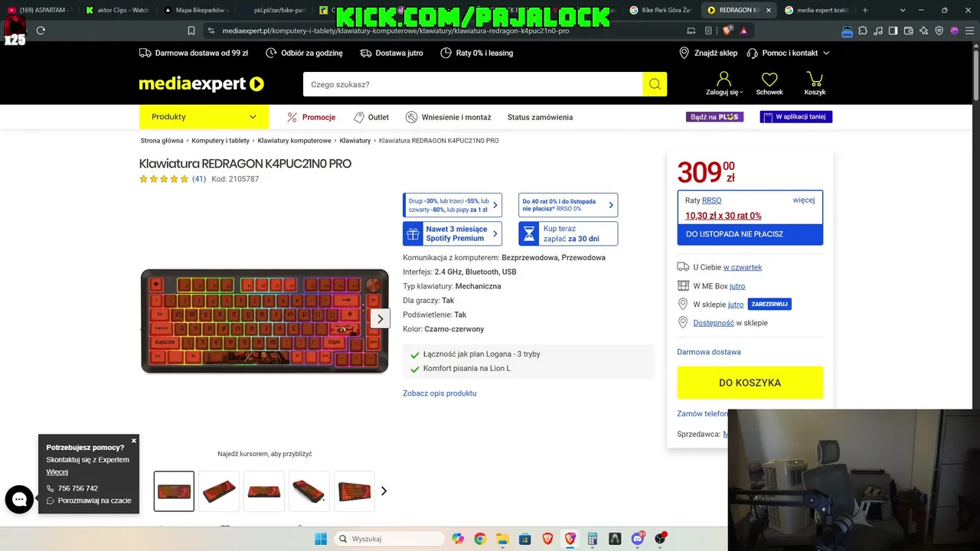Switch to the aktor Clips Kick tab
This screenshot has height=551, width=980.
[x=119, y=10]
